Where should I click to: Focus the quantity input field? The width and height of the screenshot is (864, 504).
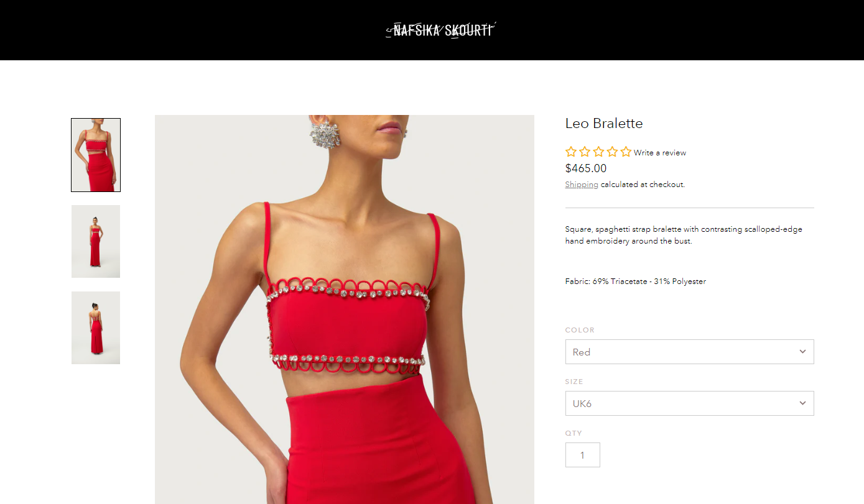click(582, 455)
